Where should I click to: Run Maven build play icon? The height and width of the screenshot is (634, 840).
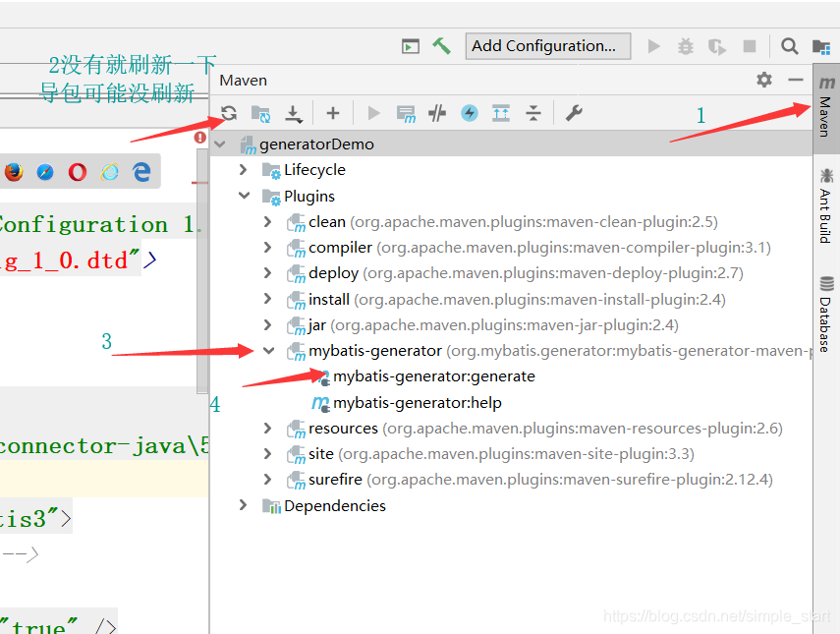point(374,113)
